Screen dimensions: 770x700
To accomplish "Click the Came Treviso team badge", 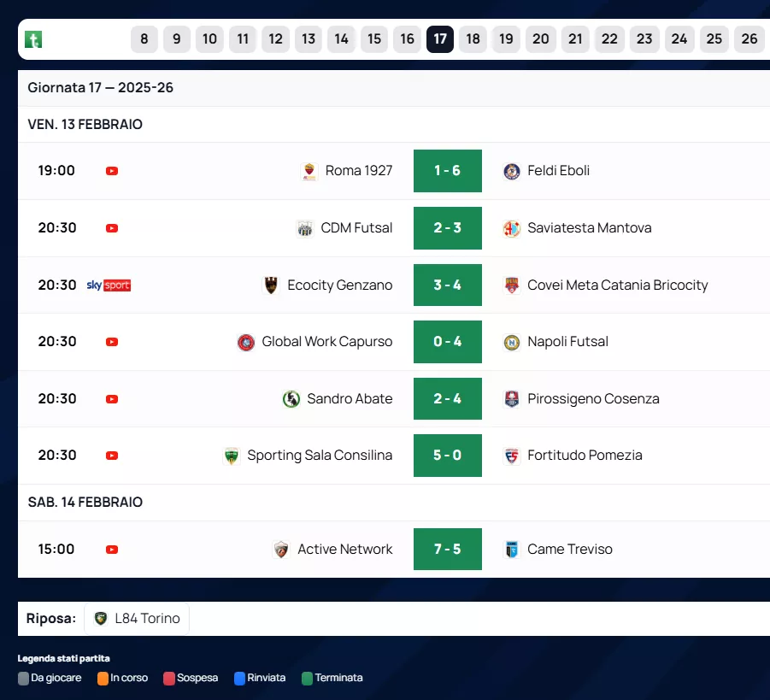I will (512, 550).
